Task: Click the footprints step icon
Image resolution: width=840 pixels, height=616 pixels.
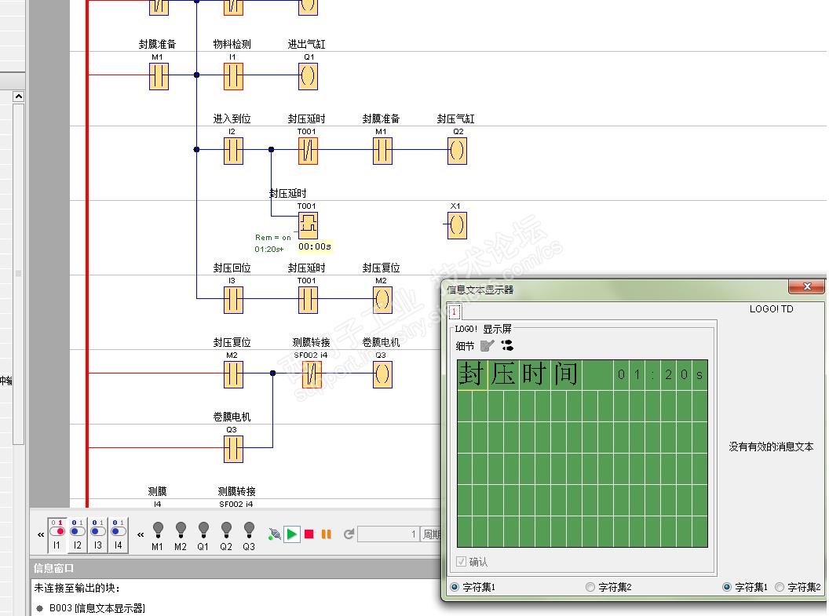Action: point(507,345)
